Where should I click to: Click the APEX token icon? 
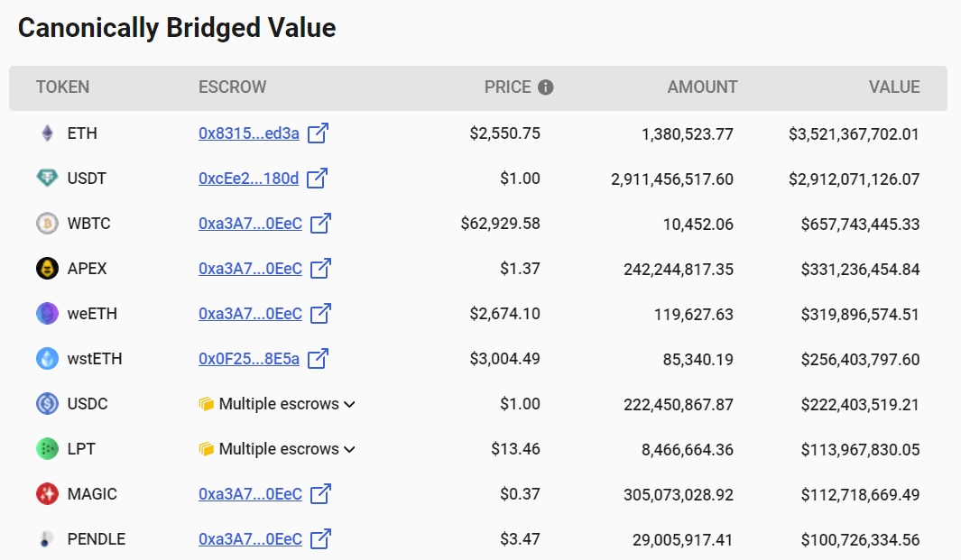click(47, 269)
